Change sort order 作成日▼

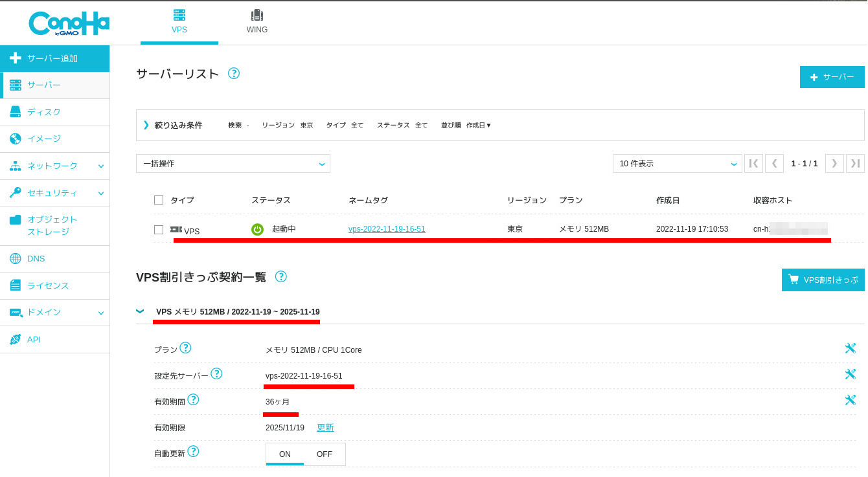tap(479, 125)
